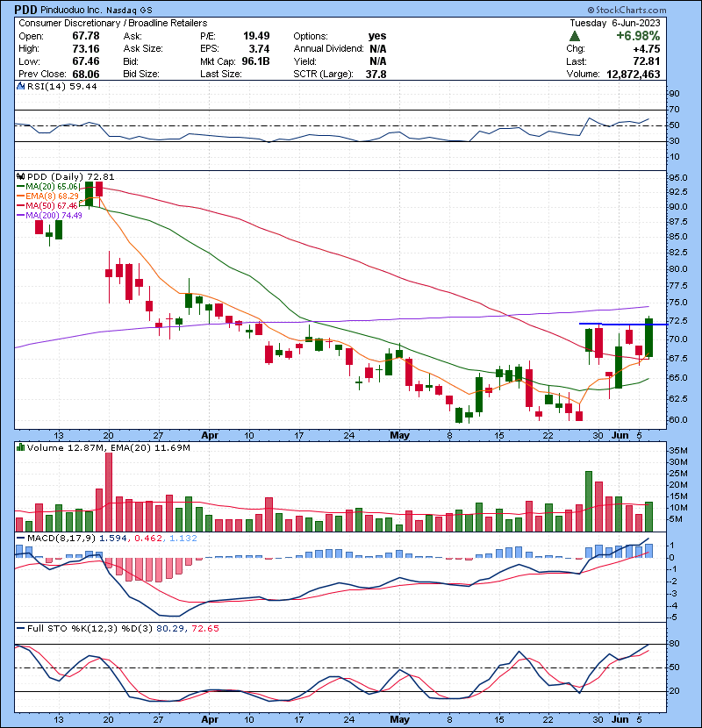Click the 35M volume axis label

(x=677, y=450)
